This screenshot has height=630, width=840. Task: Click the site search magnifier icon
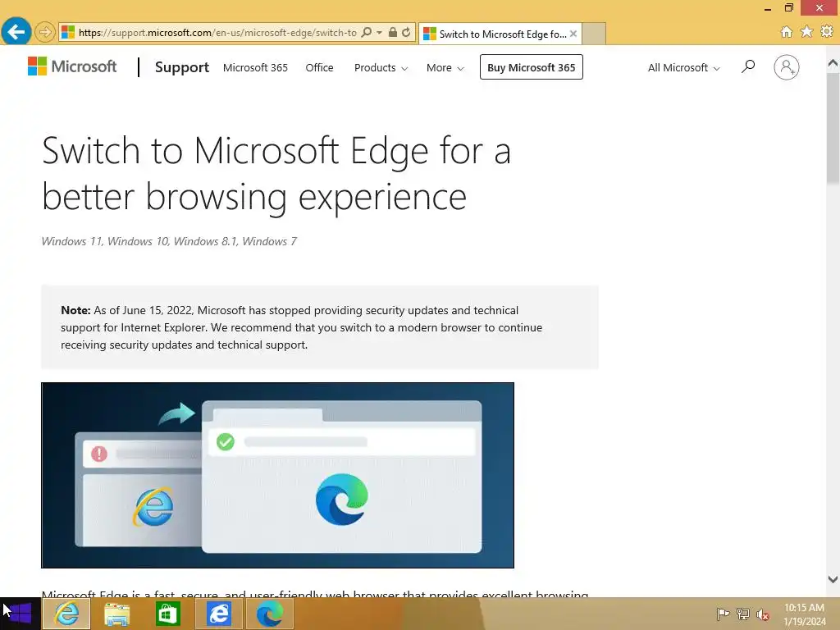click(x=748, y=66)
